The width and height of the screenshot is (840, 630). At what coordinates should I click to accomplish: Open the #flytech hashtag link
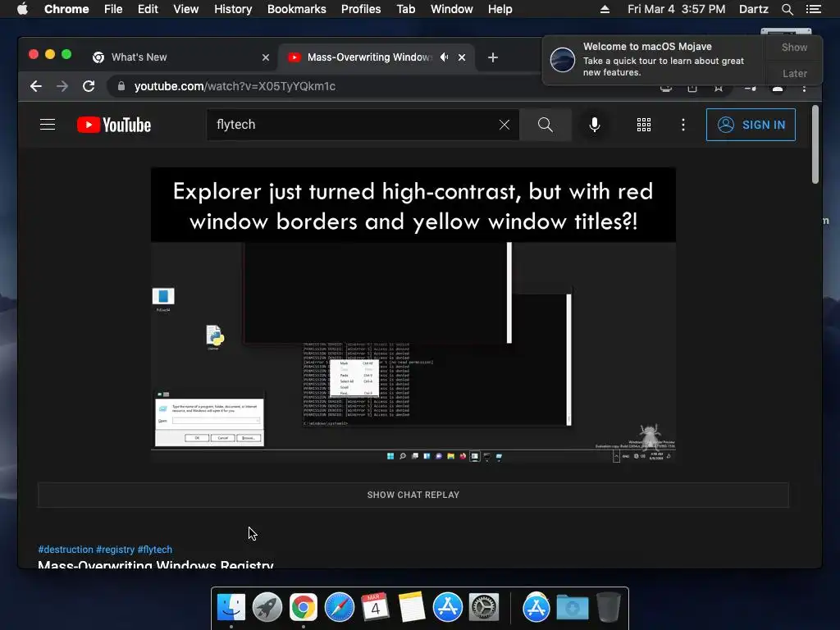155,550
